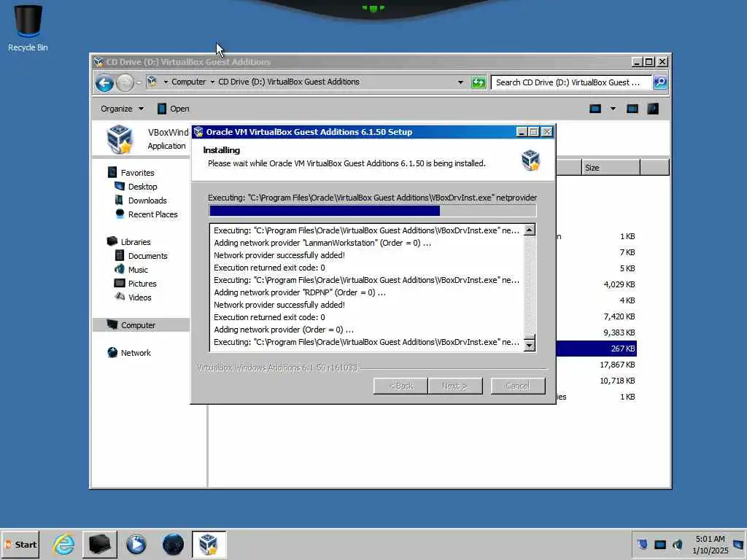Select the file sized 17,867 KB
Viewport: 747px width, 560px height.
617,365
